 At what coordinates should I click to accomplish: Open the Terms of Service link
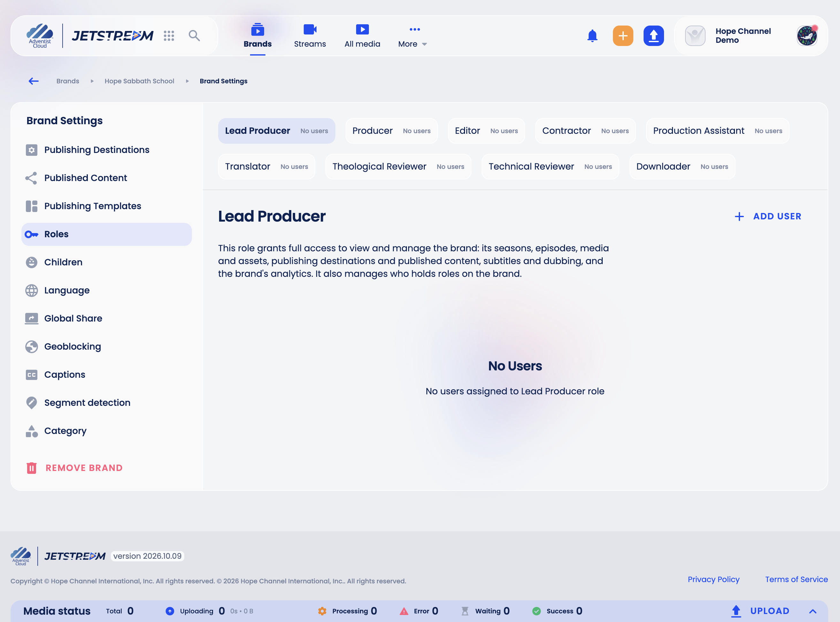796,580
